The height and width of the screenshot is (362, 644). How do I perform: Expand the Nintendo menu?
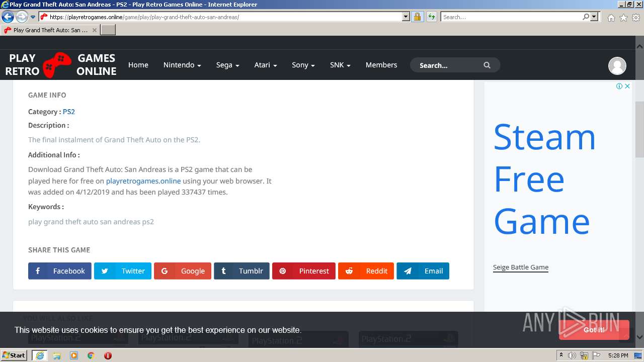[x=182, y=65]
